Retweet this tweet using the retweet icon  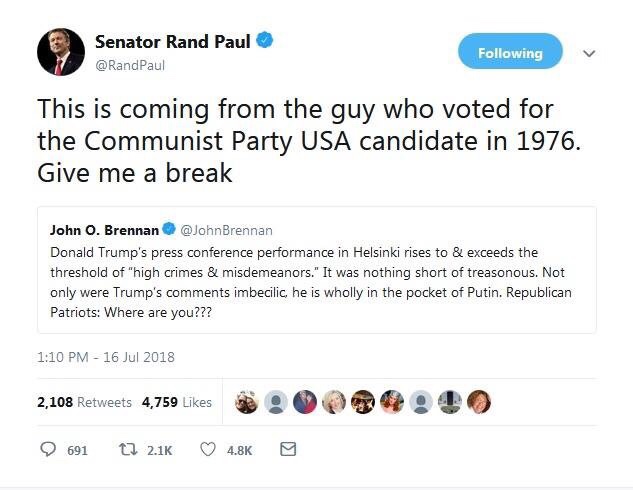(x=126, y=450)
